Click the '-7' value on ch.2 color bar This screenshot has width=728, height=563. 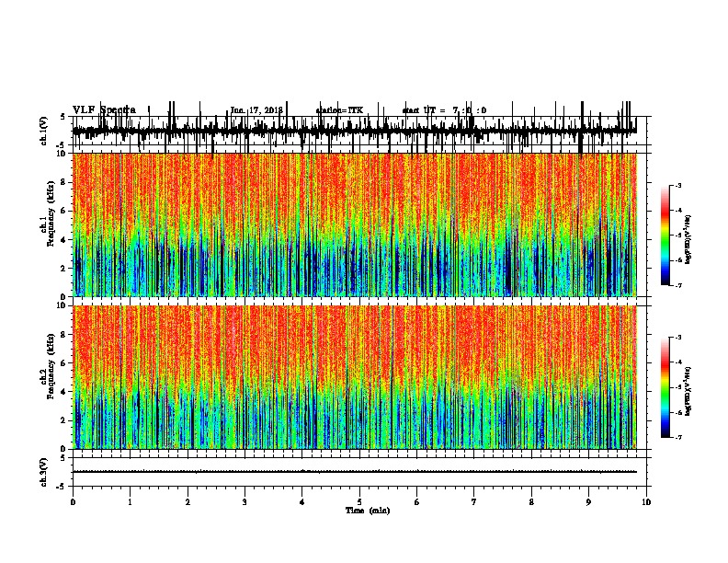coord(677,437)
